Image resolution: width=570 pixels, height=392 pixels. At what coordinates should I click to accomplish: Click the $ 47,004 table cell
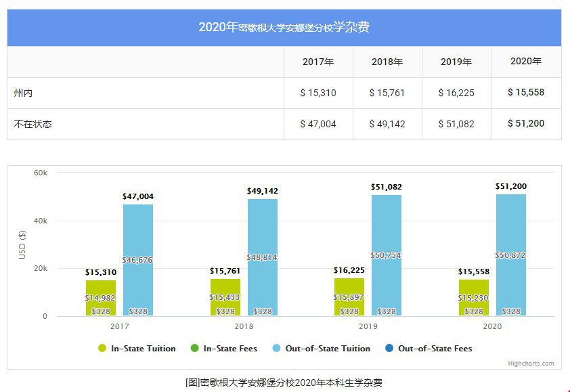[318, 124]
